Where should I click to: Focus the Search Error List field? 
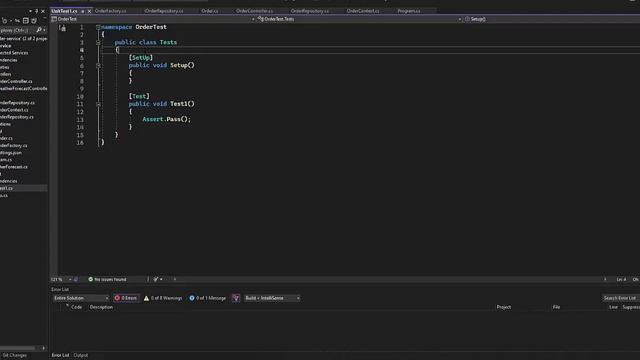(x=621, y=298)
